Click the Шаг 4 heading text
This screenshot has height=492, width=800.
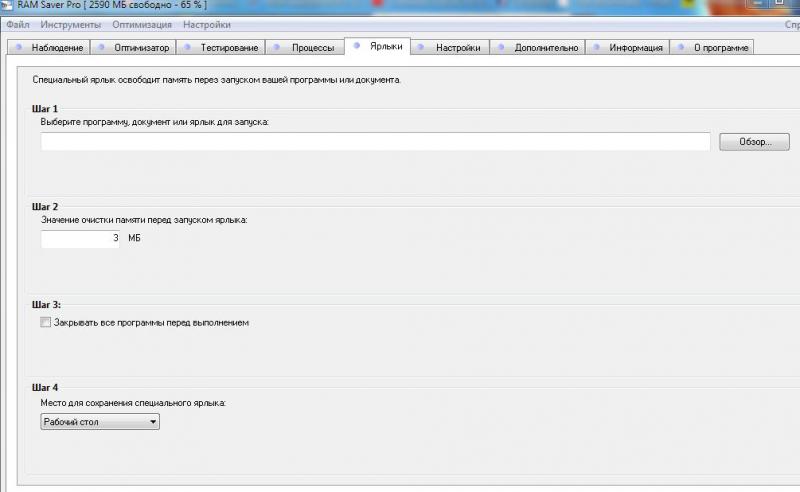point(45,387)
